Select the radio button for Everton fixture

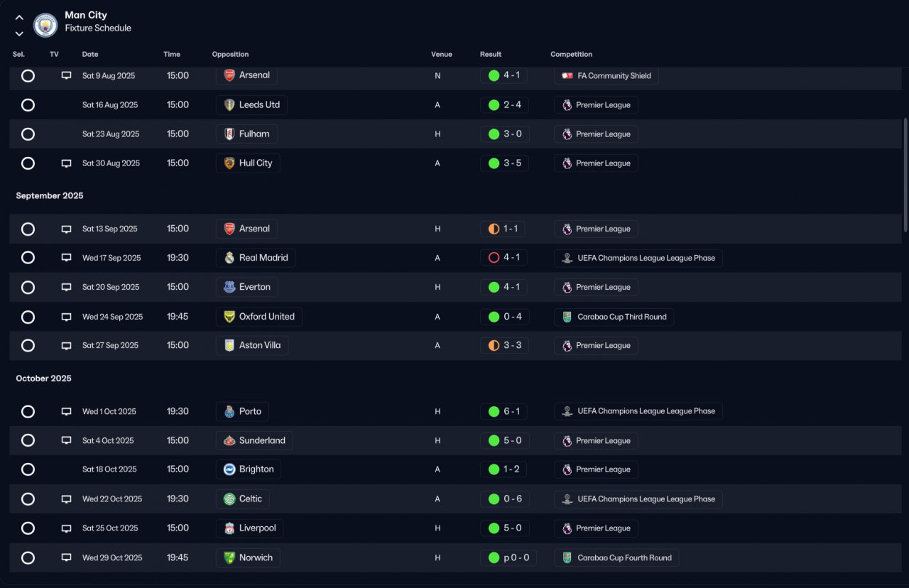(x=28, y=287)
